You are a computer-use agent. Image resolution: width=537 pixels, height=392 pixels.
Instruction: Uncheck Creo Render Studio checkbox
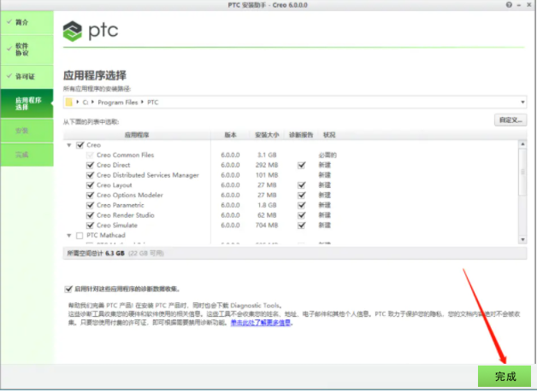pyautogui.click(x=90, y=215)
